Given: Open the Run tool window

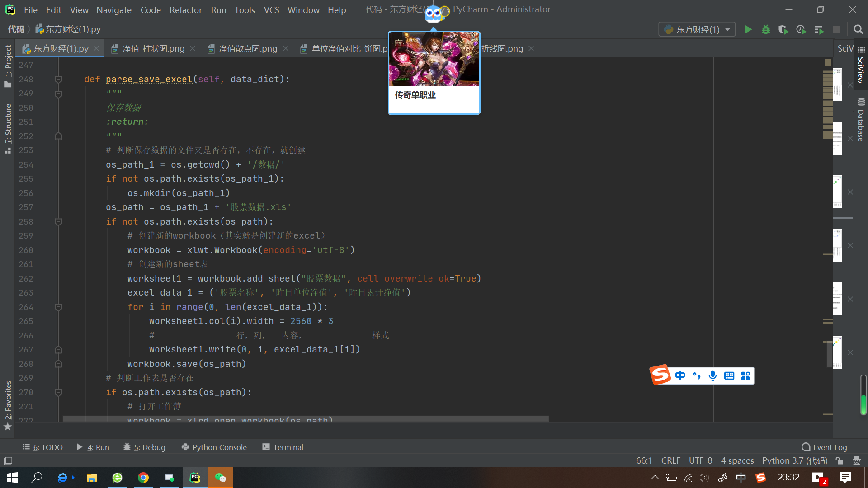Looking at the screenshot, I should point(93,447).
